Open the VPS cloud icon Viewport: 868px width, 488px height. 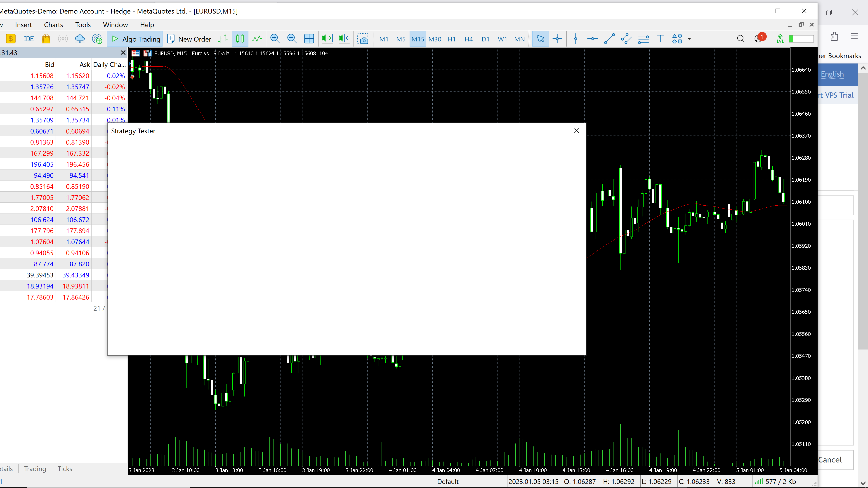tap(80, 39)
